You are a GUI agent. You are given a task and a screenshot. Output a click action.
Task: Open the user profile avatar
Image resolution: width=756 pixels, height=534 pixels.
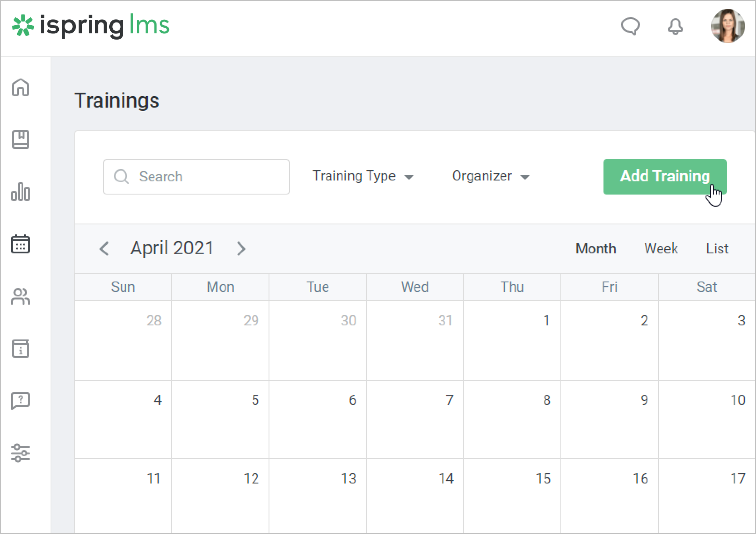point(728,26)
